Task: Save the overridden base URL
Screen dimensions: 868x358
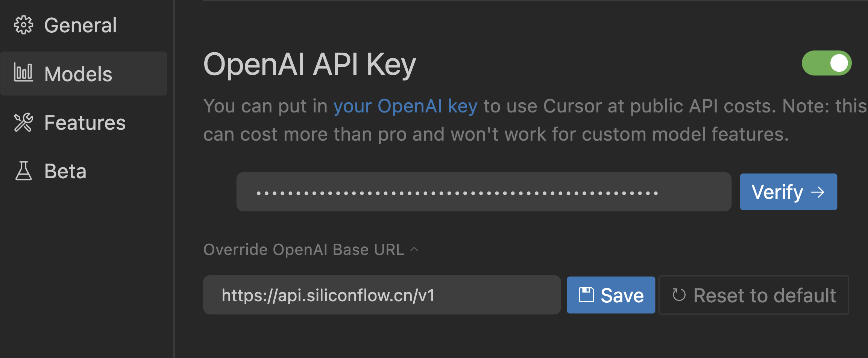Action: pos(611,295)
